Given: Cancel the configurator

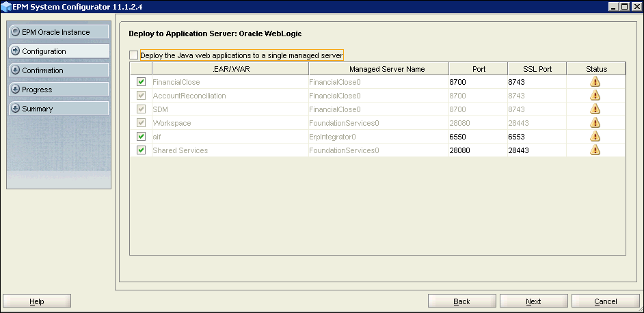Looking at the screenshot, I should click(606, 301).
